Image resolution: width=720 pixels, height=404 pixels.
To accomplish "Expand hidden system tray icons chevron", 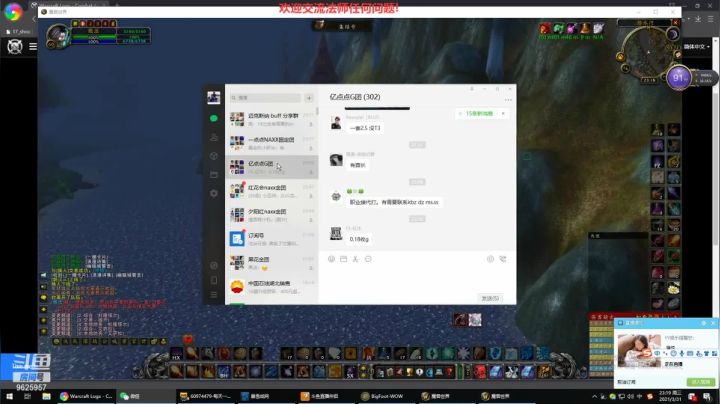I will click(x=594, y=396).
